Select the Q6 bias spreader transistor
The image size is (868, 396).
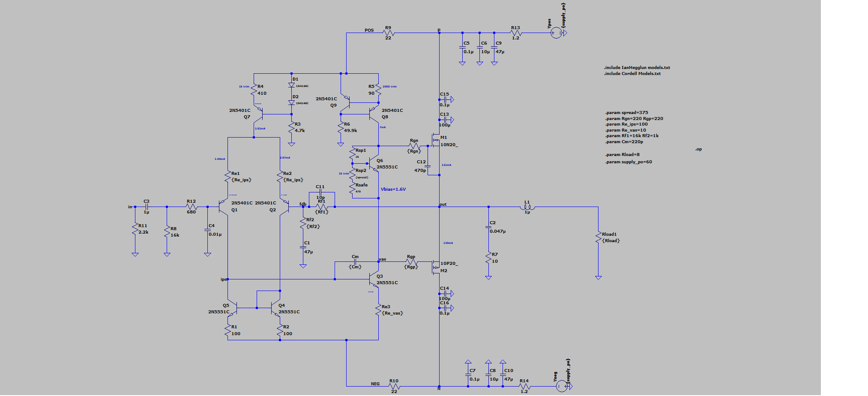tap(374, 164)
